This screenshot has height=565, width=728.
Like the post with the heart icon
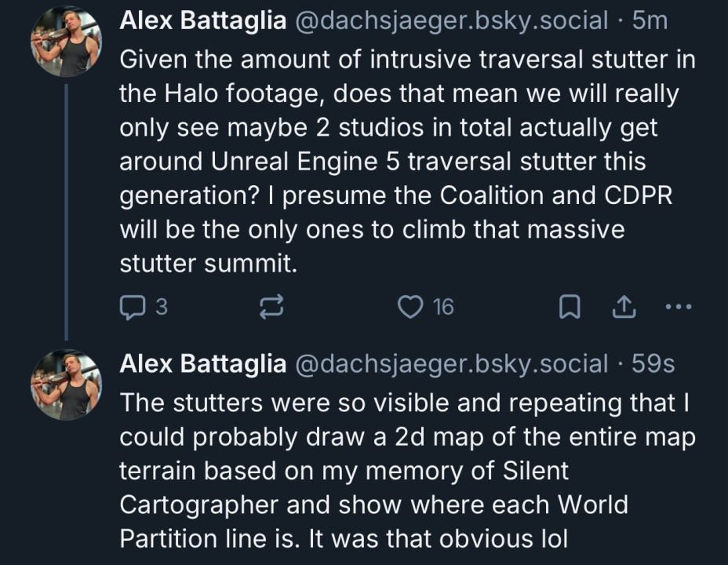410,308
